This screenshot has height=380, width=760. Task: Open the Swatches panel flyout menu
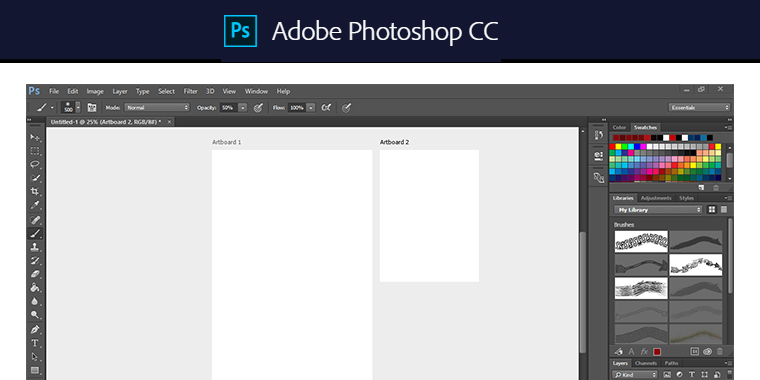tap(729, 127)
